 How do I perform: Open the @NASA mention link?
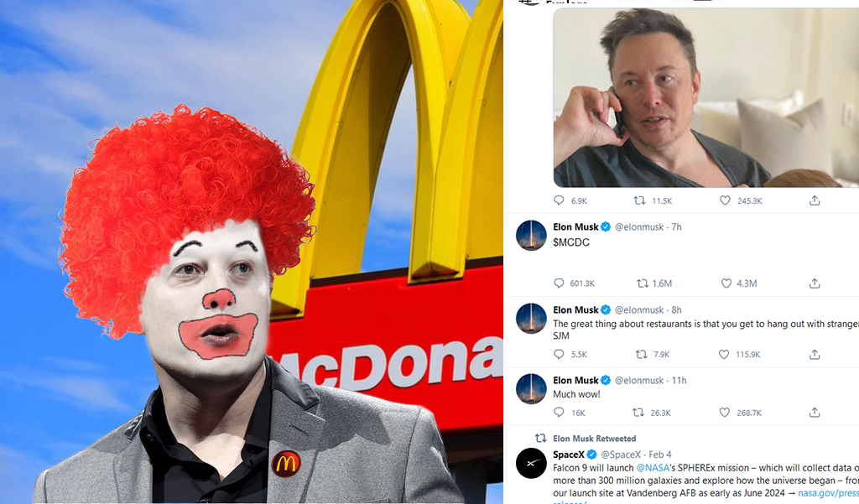(653, 468)
